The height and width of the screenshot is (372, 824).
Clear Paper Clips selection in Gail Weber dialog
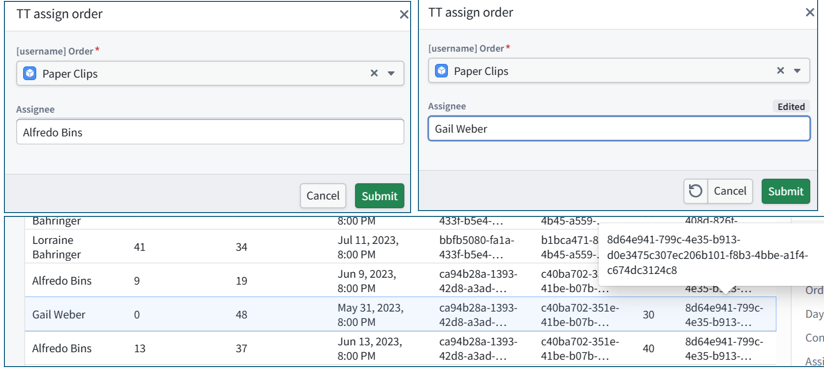tap(781, 71)
